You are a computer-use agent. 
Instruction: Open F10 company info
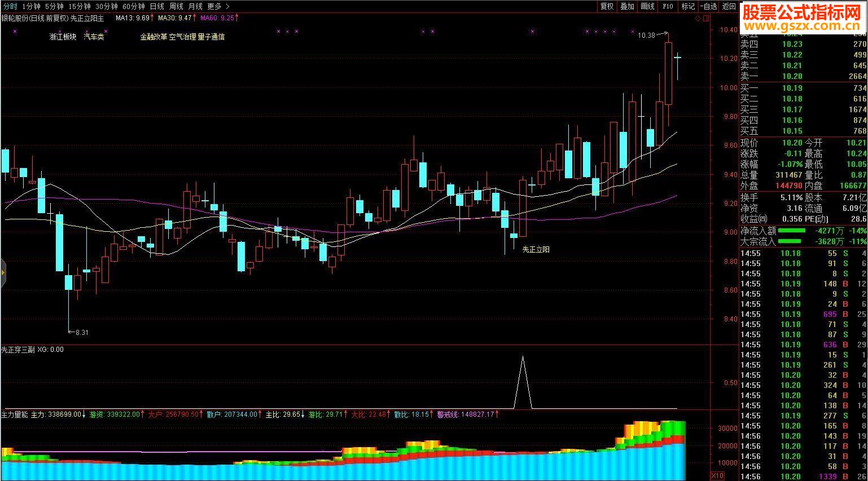tap(668, 6)
